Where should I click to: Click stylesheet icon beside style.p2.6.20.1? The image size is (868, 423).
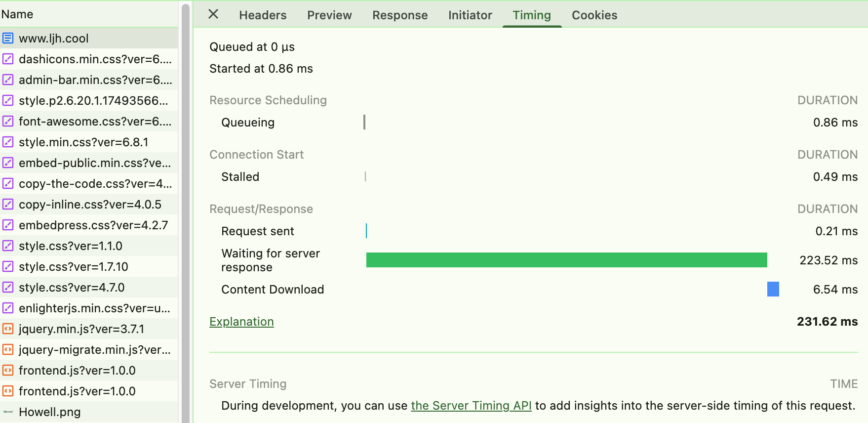coord(8,100)
